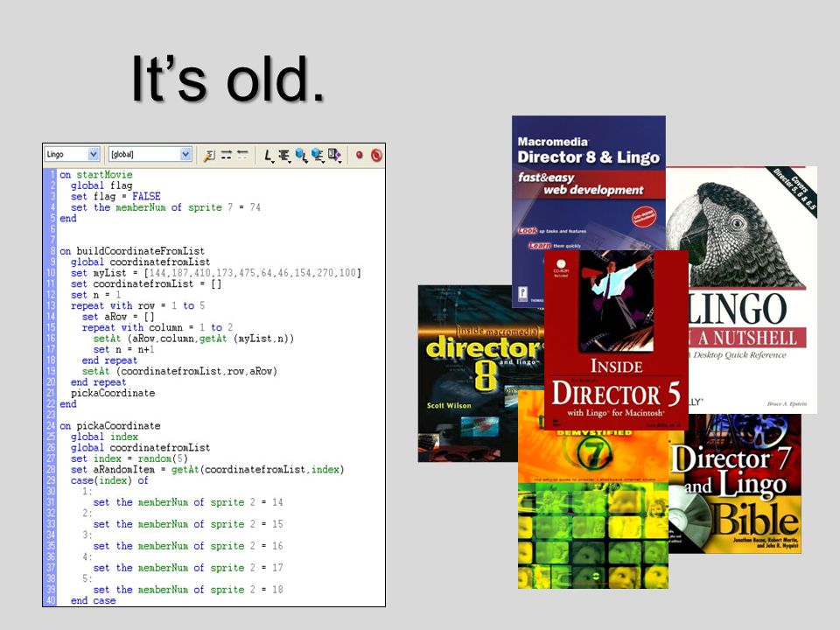This screenshot has width=840, height=630.
Task: Click the 'set flag = FALSE' line
Action: pos(115,197)
